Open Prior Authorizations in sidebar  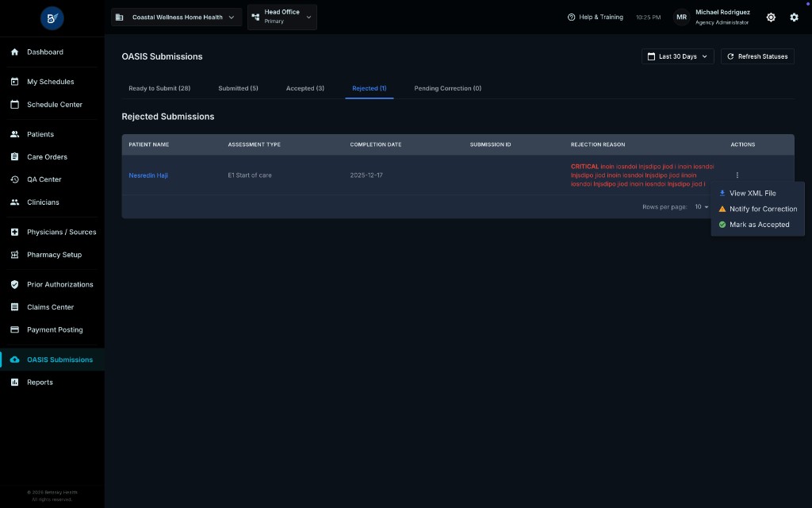pos(52,284)
